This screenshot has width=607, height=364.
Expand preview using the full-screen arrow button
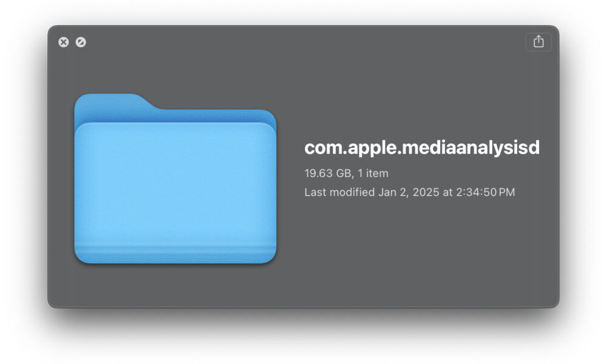tap(81, 42)
